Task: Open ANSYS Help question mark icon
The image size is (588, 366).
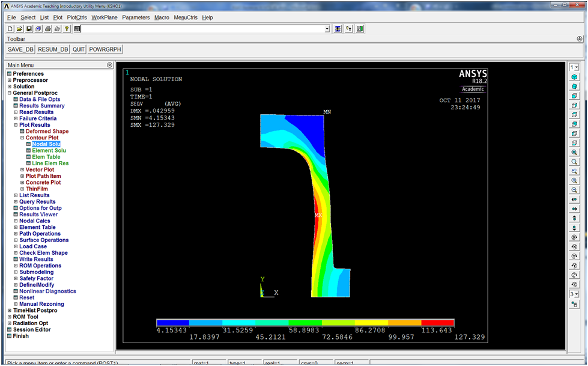Action: [67, 29]
